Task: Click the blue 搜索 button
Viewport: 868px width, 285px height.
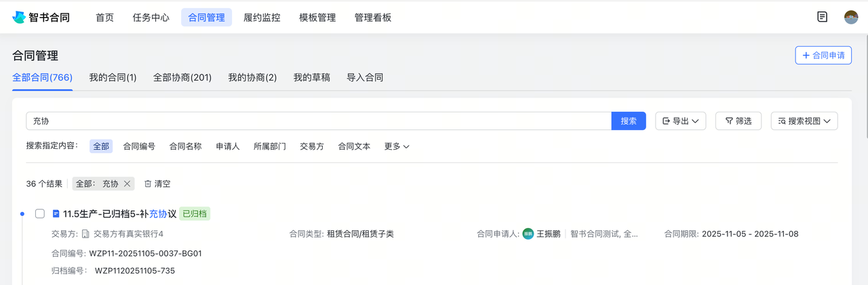Action: click(x=629, y=121)
